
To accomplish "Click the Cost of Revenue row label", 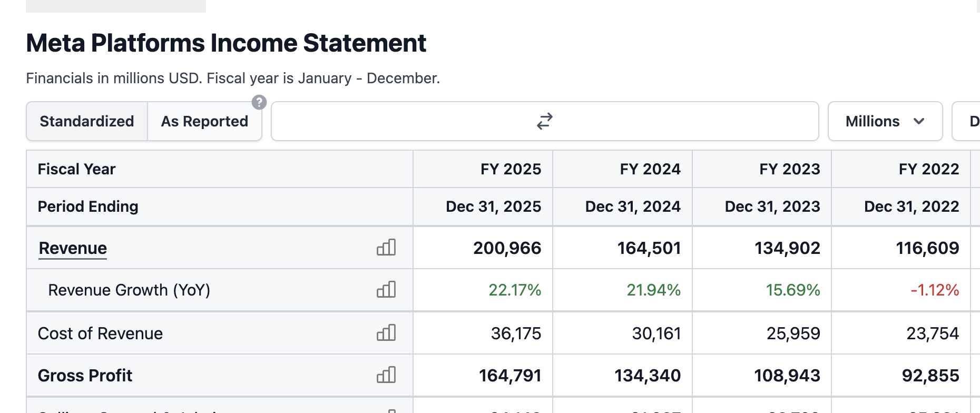I will click(100, 333).
